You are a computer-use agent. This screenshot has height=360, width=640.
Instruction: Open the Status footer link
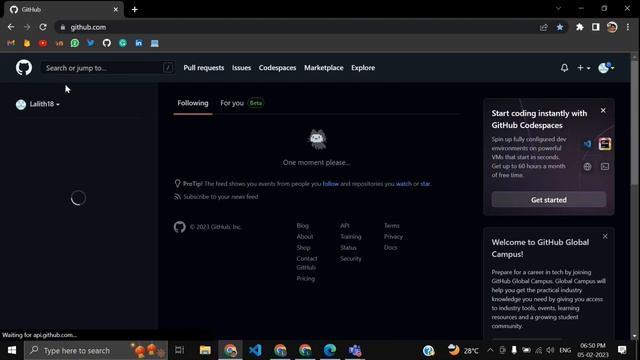(x=348, y=247)
